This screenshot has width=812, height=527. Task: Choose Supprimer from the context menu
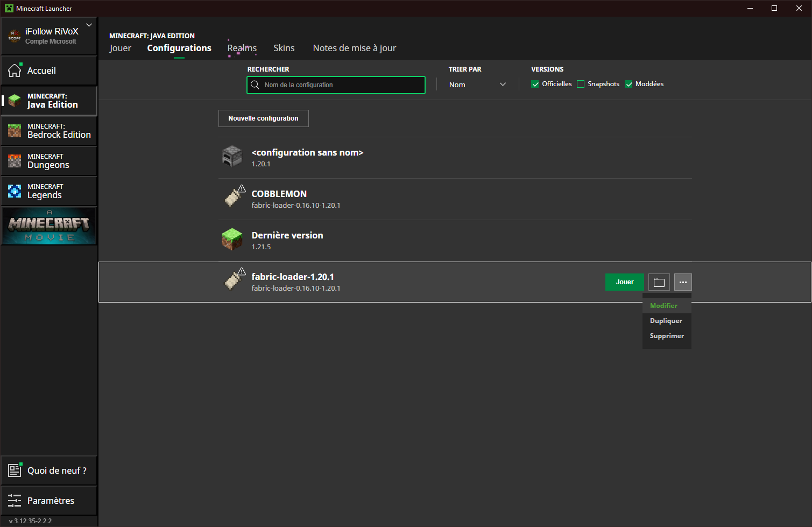tap(667, 336)
